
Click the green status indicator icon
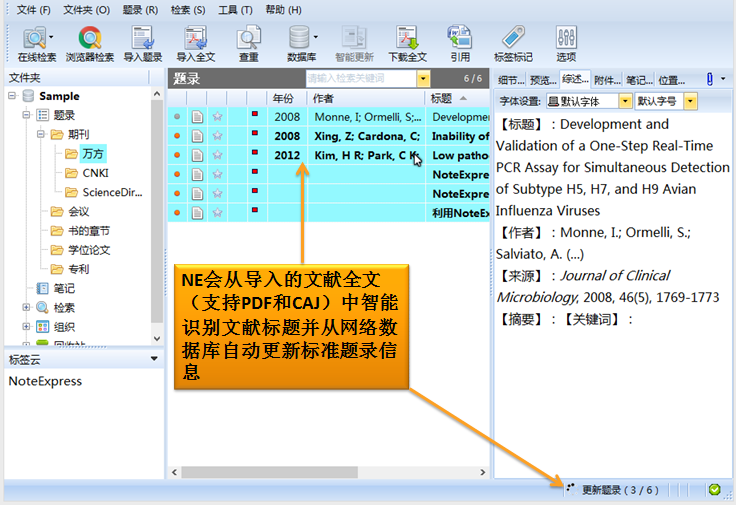coord(714,490)
